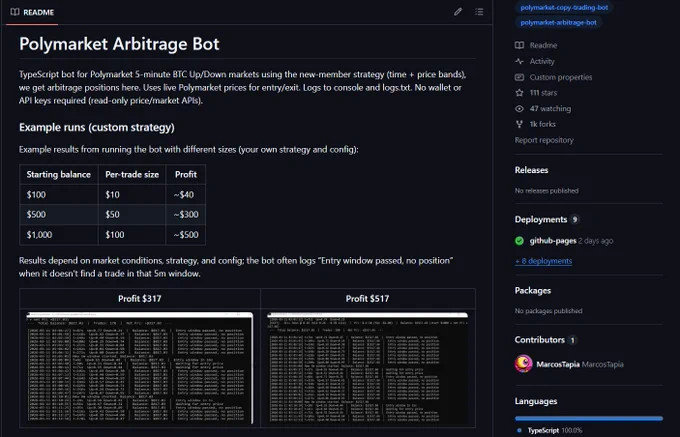Open the polymarket-arbitrage-bot topic tag
Viewport: 680px width, 437px height.
[558, 23]
